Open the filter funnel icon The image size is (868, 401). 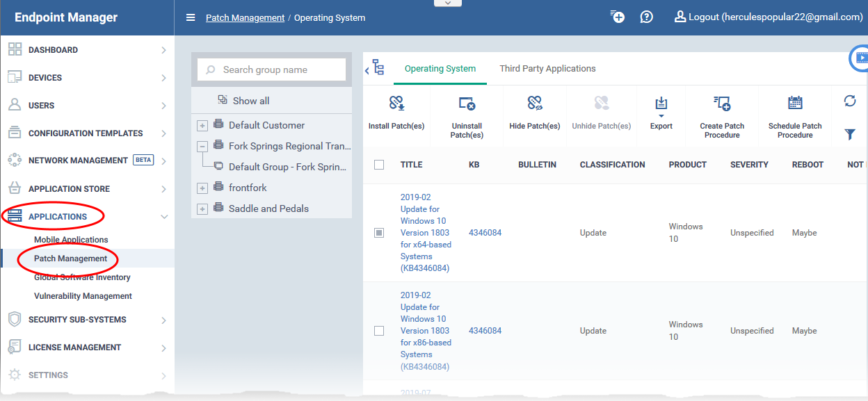tap(850, 134)
